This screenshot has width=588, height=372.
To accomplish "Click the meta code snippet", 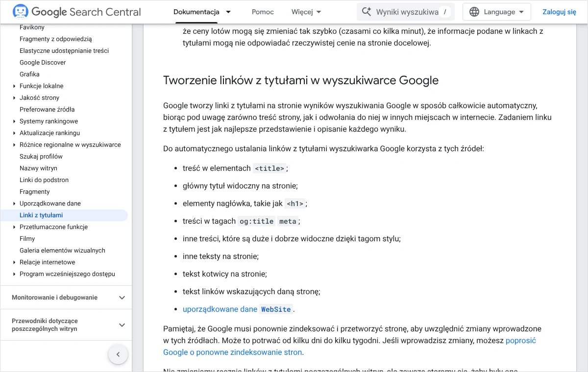I will coord(288,221).
